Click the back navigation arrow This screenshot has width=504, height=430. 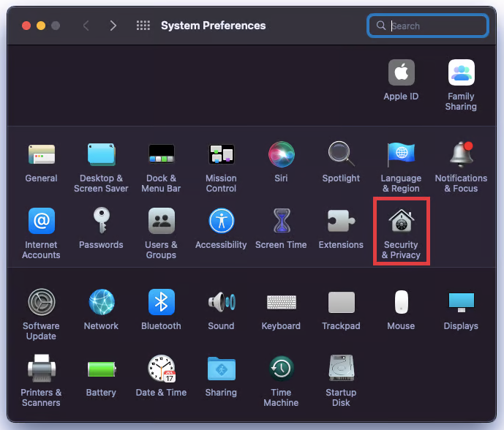[x=86, y=26]
